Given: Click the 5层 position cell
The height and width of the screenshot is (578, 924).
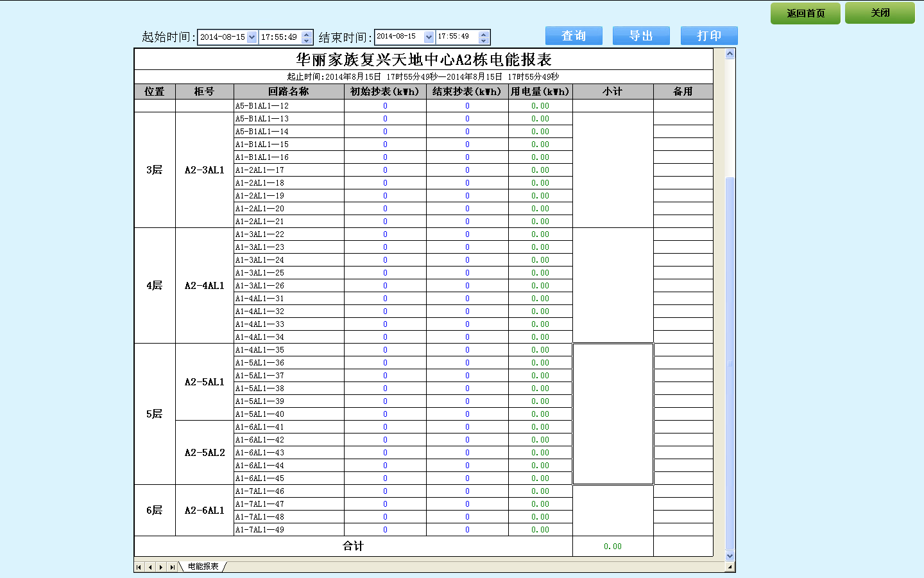Looking at the screenshot, I should (x=155, y=414).
